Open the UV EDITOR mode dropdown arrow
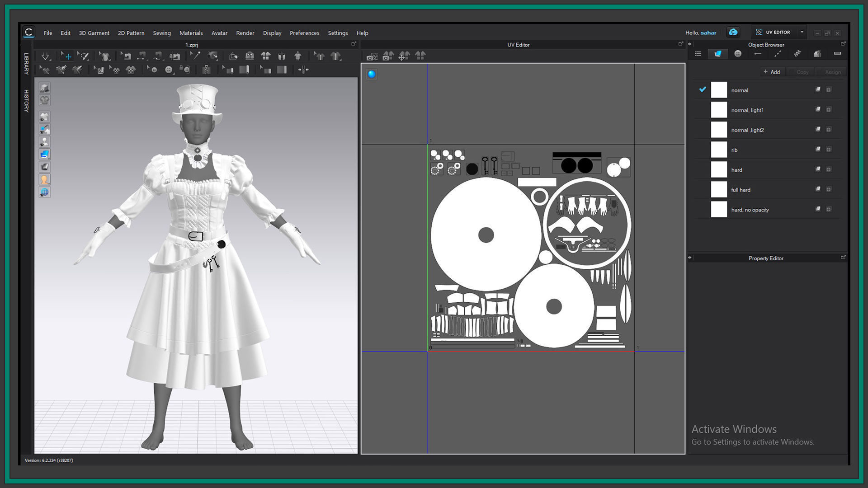Image resolution: width=868 pixels, height=488 pixels. (802, 32)
